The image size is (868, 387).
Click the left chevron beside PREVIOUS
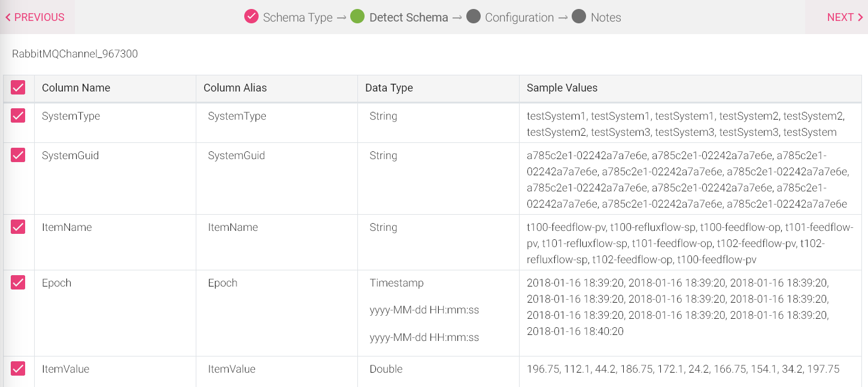pos(8,17)
